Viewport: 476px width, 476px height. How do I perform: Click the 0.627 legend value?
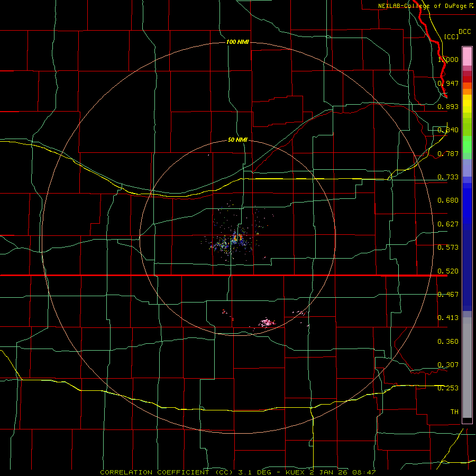(448, 224)
